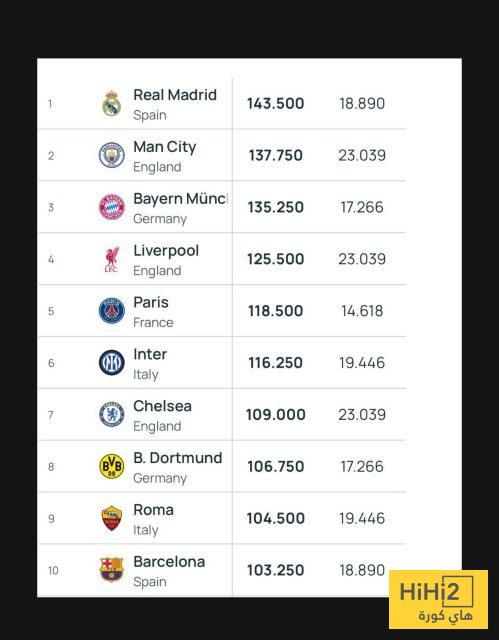The image size is (499, 640).
Task: Open the Paris Saint-Germain badge
Action: (x=111, y=311)
